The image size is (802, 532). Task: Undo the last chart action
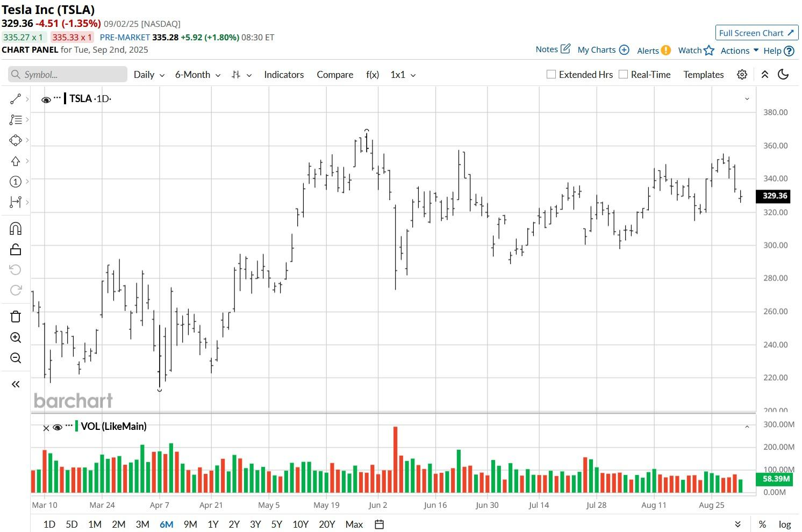pos(16,270)
